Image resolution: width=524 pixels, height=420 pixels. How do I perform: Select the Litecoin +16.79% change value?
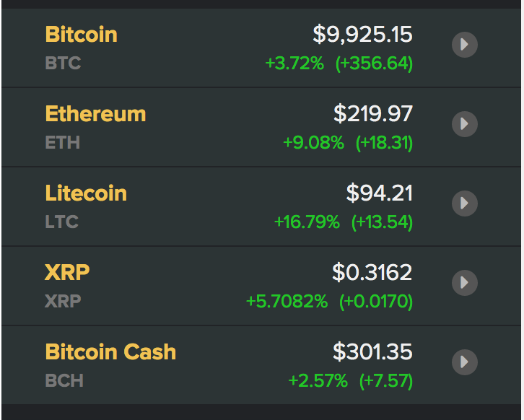click(307, 222)
